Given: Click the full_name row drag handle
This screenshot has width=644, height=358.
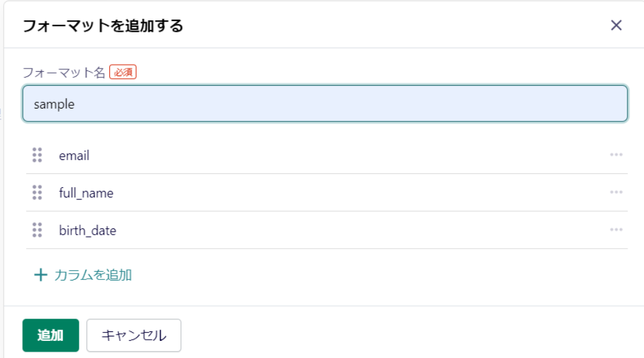Looking at the screenshot, I should pyautogui.click(x=37, y=192).
